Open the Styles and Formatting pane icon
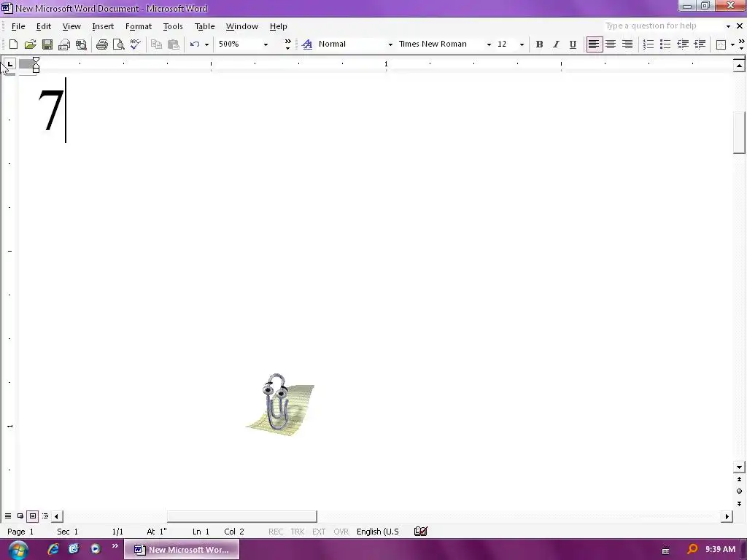Image resolution: width=747 pixels, height=560 pixels. click(307, 44)
